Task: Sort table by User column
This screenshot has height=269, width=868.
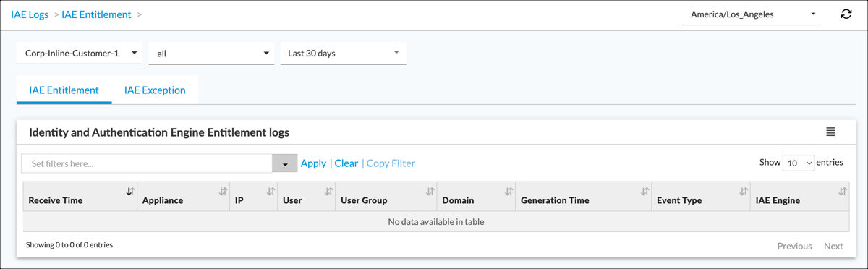Action: (x=306, y=197)
